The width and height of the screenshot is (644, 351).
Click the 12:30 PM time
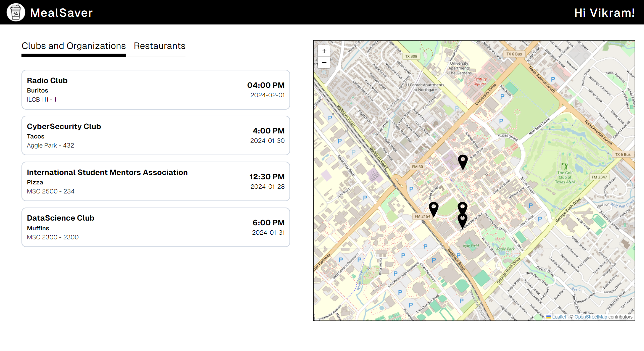267,177
